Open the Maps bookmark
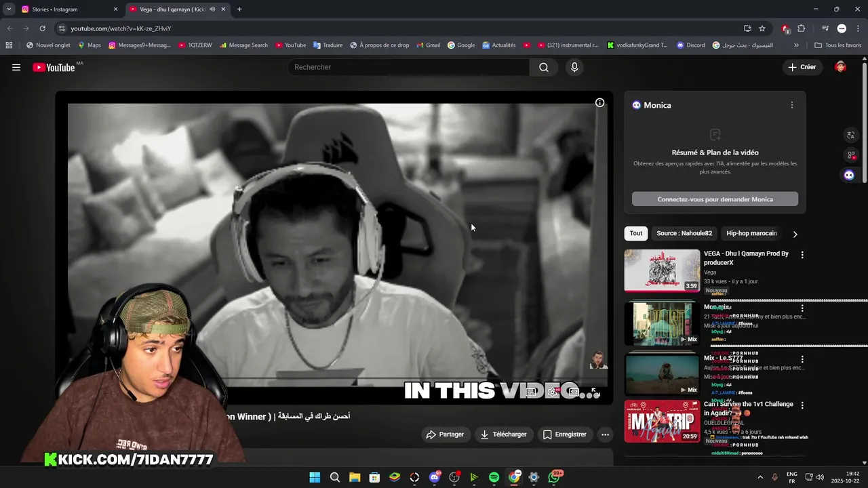Screen dimensions: 868x488 point(89,45)
